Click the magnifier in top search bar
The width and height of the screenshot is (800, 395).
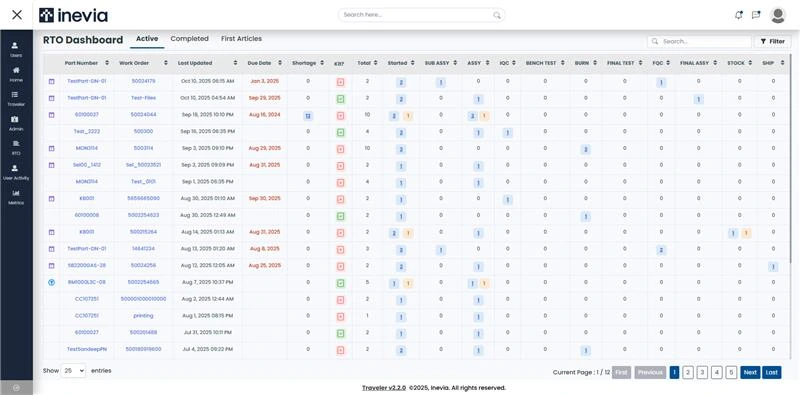496,15
